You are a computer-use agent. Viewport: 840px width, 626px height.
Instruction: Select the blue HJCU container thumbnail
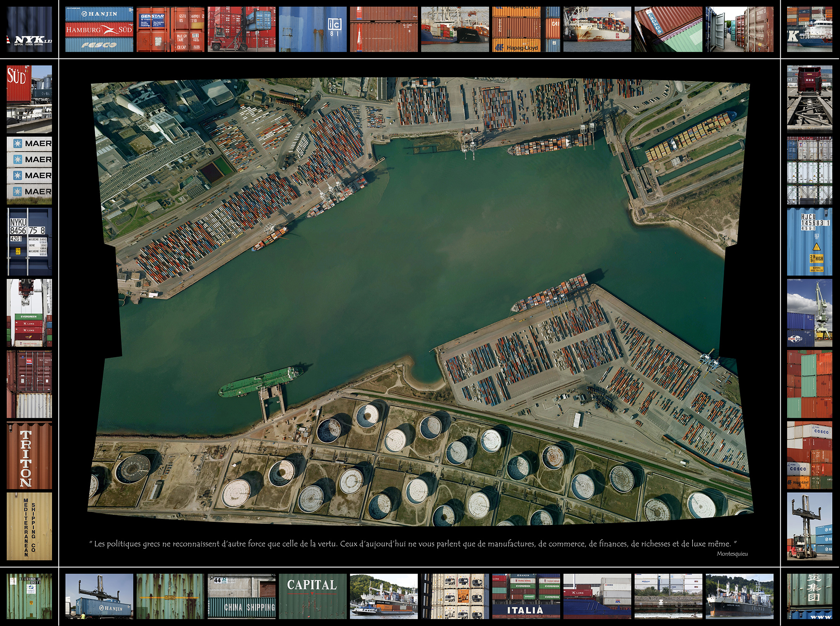point(809,242)
